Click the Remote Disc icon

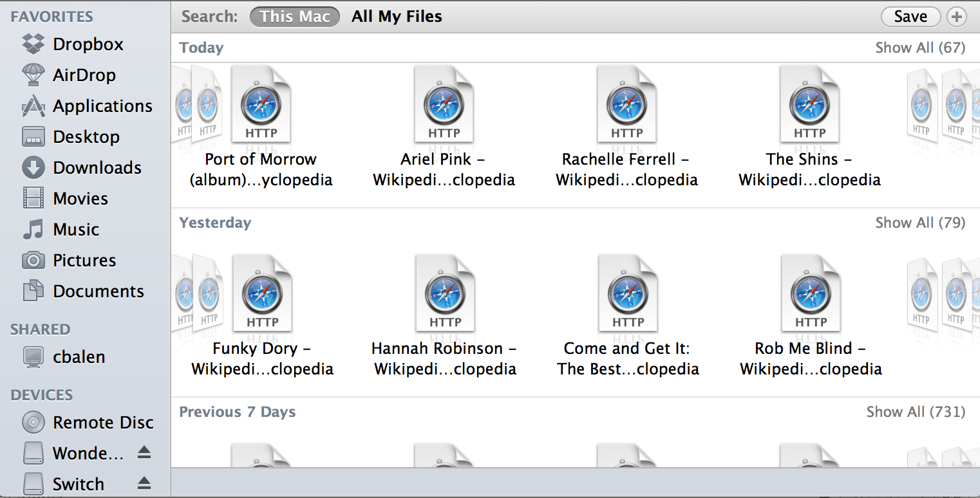pos(33,422)
